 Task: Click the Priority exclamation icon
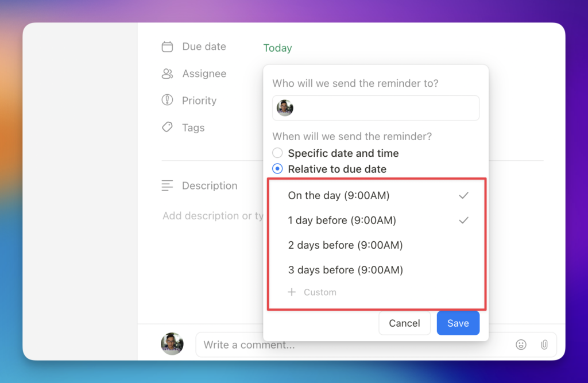167,100
